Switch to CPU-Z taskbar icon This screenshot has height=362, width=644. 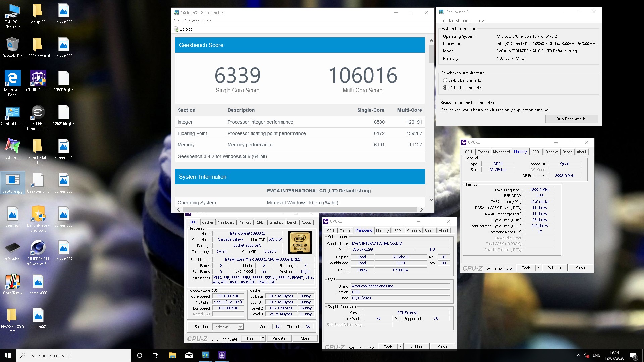coord(222,355)
